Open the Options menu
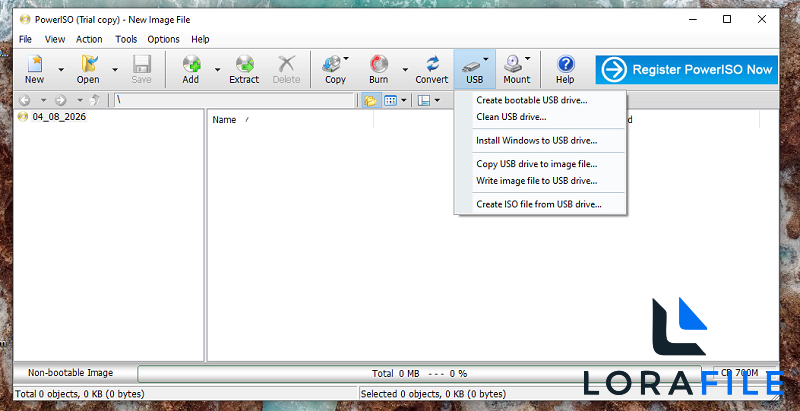Viewport: 800px width, 411px height. pos(163,39)
